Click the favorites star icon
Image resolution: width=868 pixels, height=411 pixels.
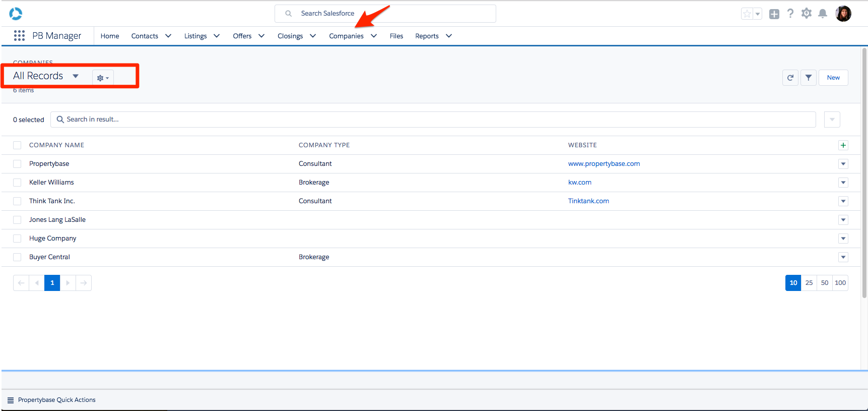click(747, 14)
